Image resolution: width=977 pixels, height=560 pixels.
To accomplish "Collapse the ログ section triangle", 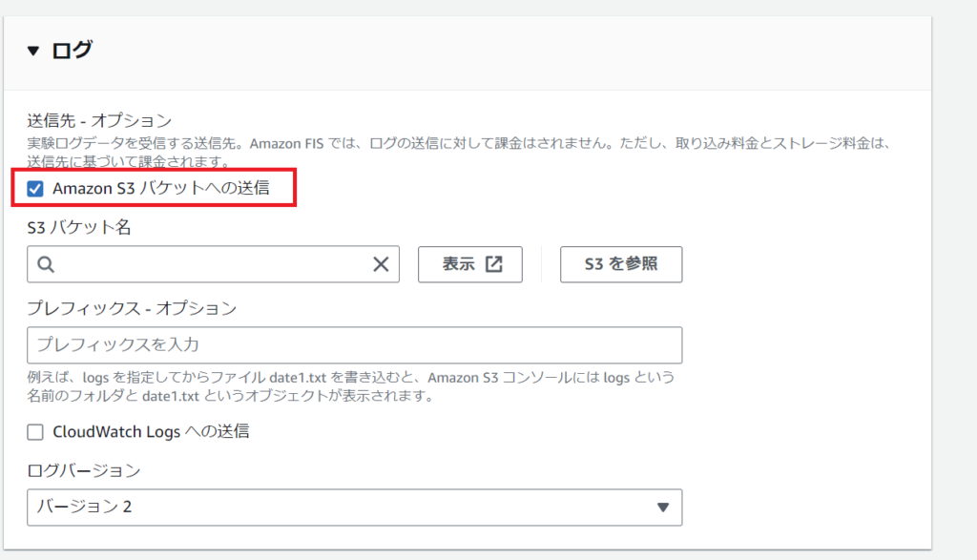I will coord(33,52).
